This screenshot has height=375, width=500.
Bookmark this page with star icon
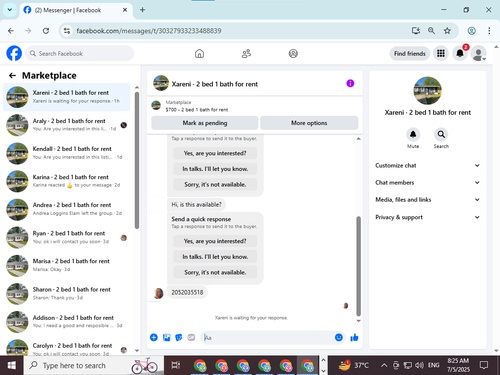tap(447, 31)
